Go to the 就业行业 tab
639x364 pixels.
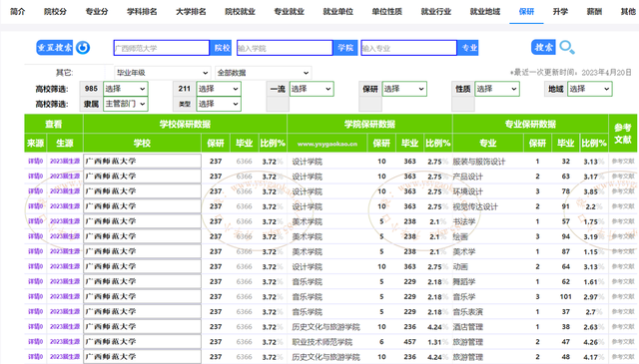436,11
